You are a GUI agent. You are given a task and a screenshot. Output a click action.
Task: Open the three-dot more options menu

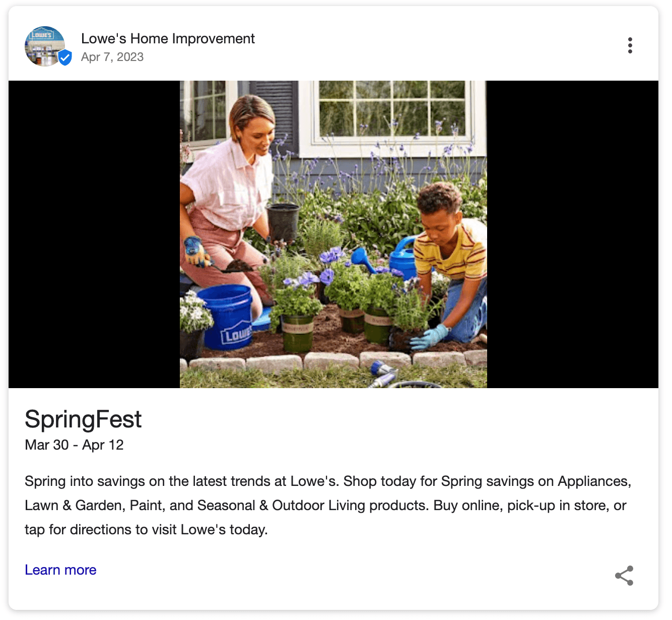pyautogui.click(x=630, y=45)
